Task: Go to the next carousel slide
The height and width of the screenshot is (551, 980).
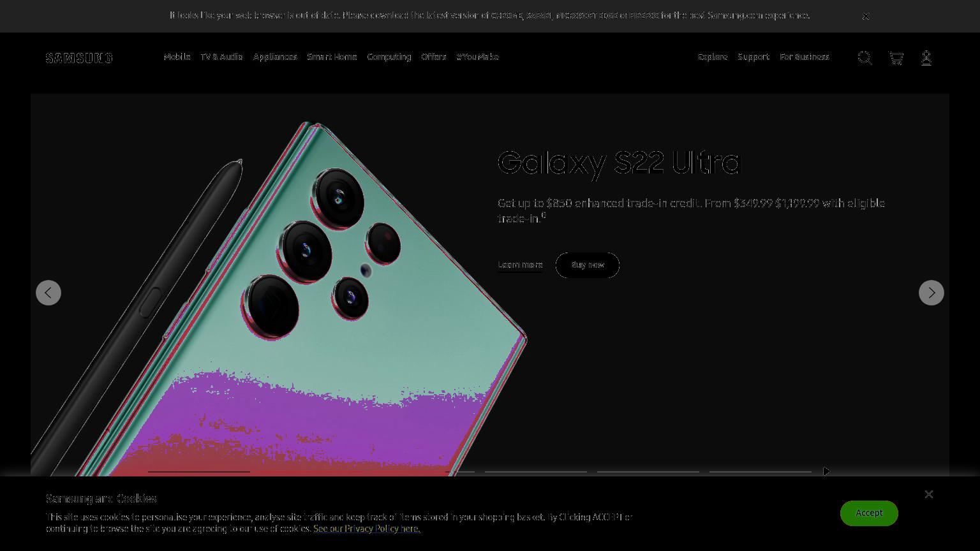Action: coord(932,293)
